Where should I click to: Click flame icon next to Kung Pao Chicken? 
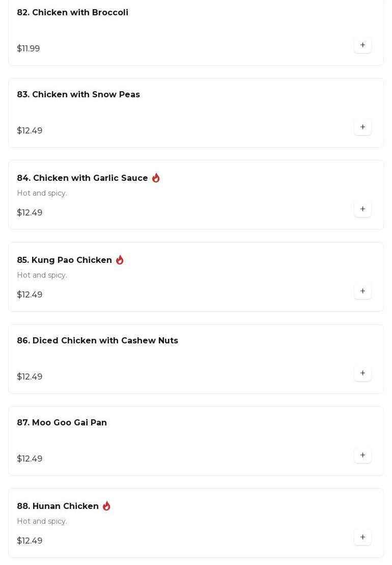120,260
